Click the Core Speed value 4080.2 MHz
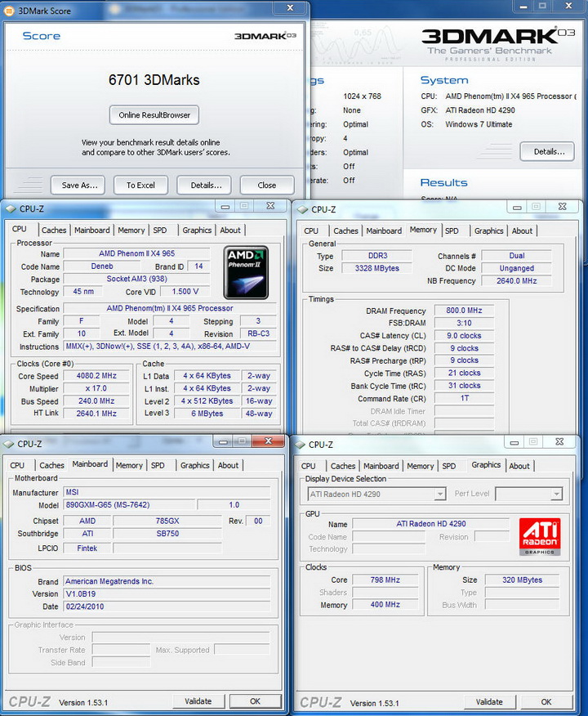The height and width of the screenshot is (716, 588). (x=96, y=376)
